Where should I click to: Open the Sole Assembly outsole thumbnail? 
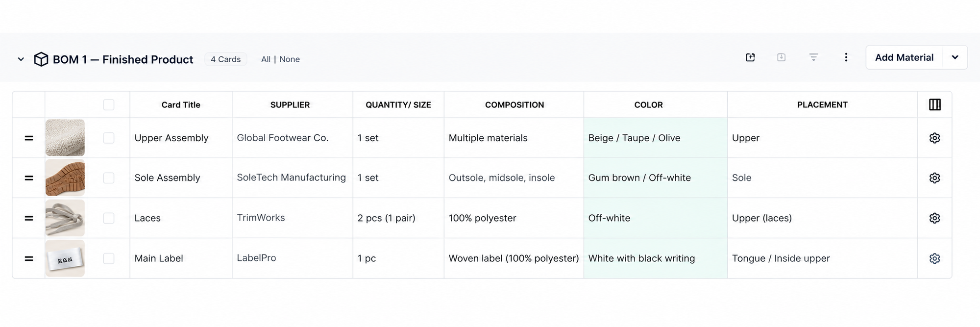(65, 178)
